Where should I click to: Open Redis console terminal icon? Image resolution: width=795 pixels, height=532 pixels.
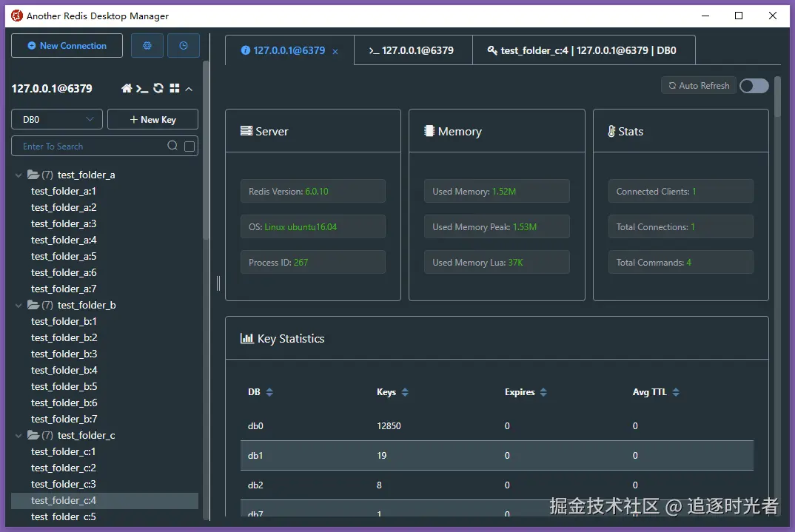coord(142,89)
